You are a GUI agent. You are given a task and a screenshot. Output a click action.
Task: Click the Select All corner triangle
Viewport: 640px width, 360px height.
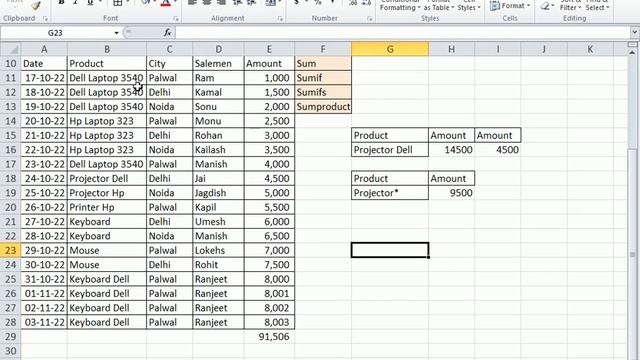[x=11, y=49]
